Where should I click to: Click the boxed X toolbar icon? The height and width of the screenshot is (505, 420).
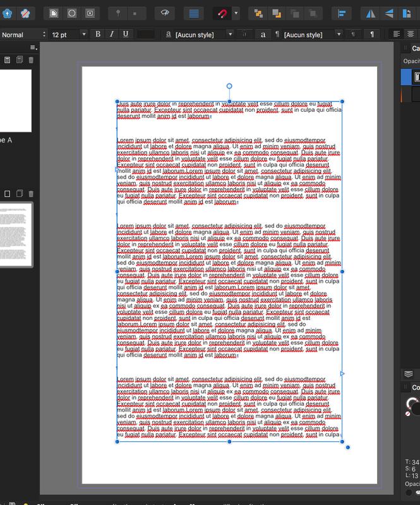click(x=90, y=13)
